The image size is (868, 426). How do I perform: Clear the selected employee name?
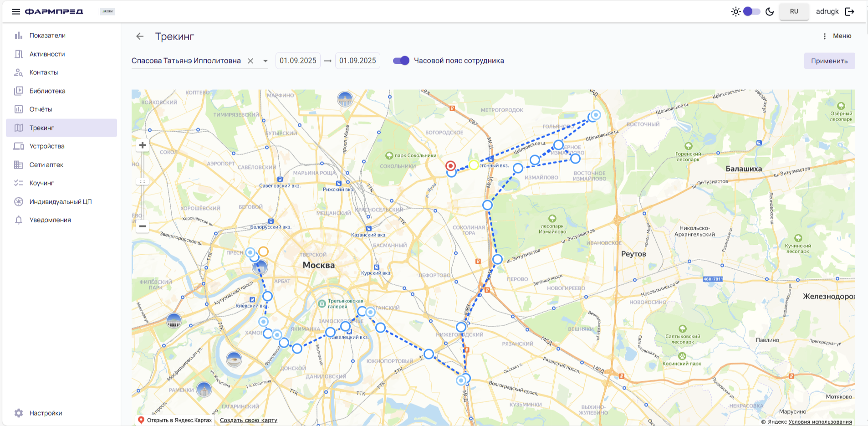click(x=250, y=61)
